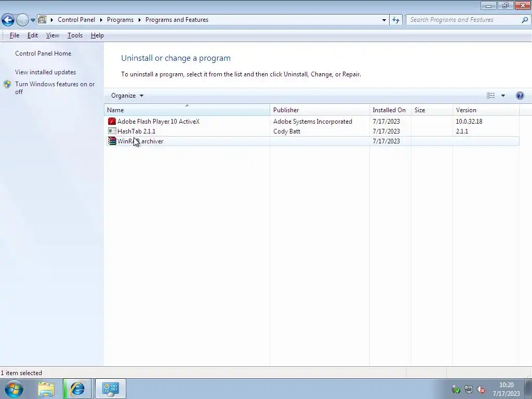Go to the Programs breadcrumb
The width and height of the screenshot is (532, 399).
click(120, 20)
